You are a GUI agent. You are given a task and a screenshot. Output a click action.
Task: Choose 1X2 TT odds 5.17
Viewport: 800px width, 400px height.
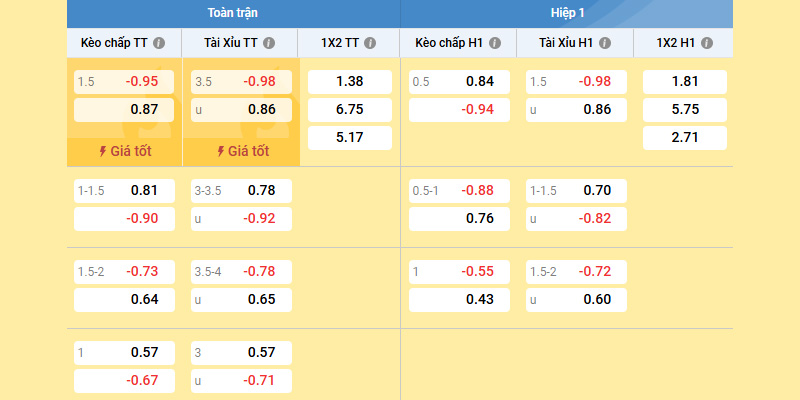tap(350, 138)
